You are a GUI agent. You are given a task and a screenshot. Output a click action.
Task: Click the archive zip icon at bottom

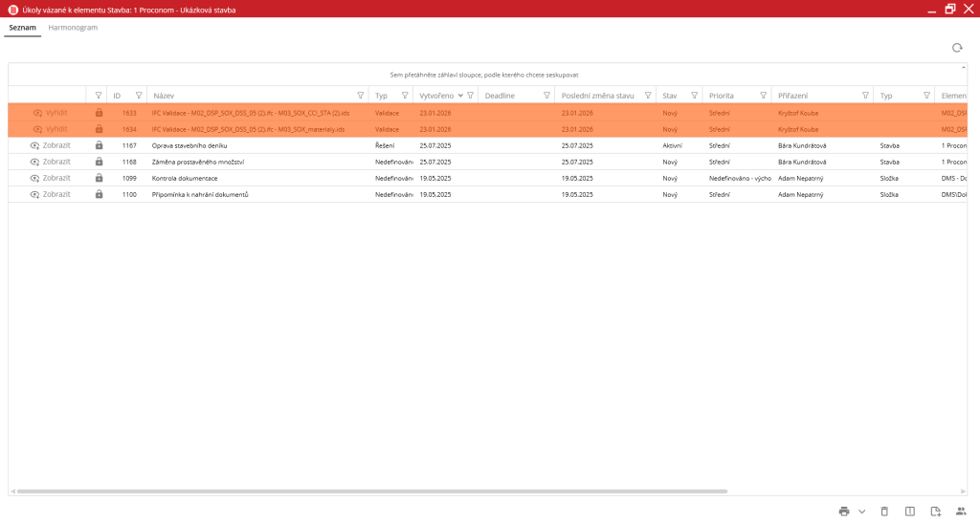point(910,512)
